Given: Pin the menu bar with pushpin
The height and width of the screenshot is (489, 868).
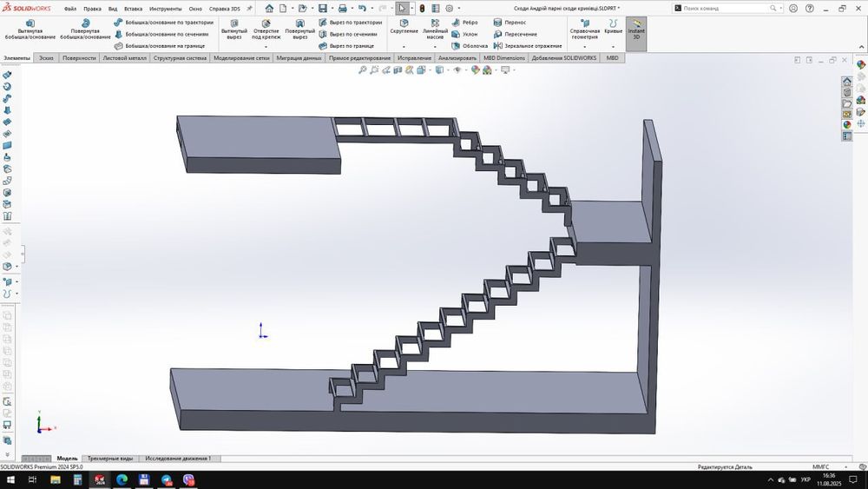Looking at the screenshot, I should [250, 9].
